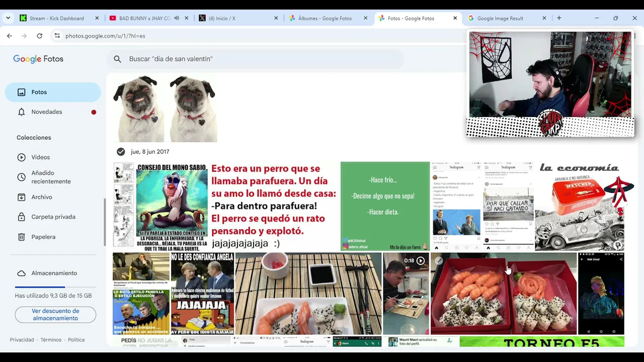The width and height of the screenshot is (644, 362).
Task: Open Carpeta privada in the sidebar
Action: point(53,217)
